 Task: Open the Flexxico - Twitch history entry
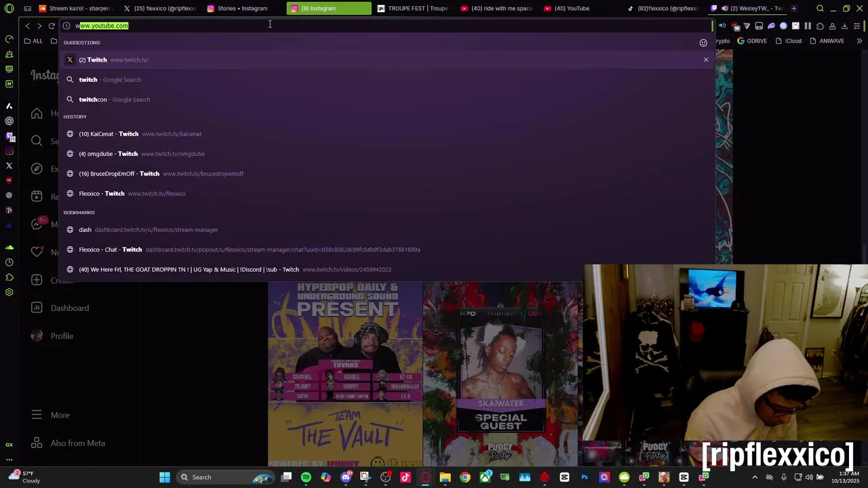click(x=387, y=193)
